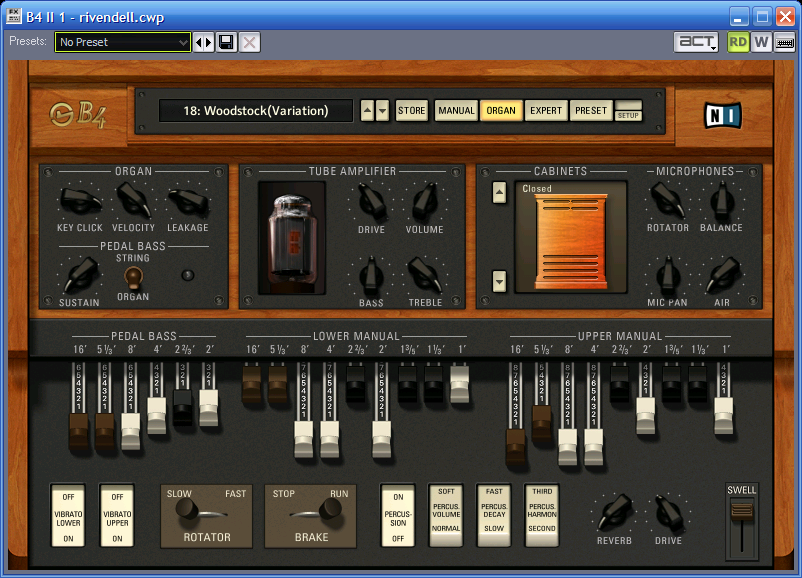Toggle the W automation write button
Image resolution: width=802 pixels, height=578 pixels.
(761, 42)
